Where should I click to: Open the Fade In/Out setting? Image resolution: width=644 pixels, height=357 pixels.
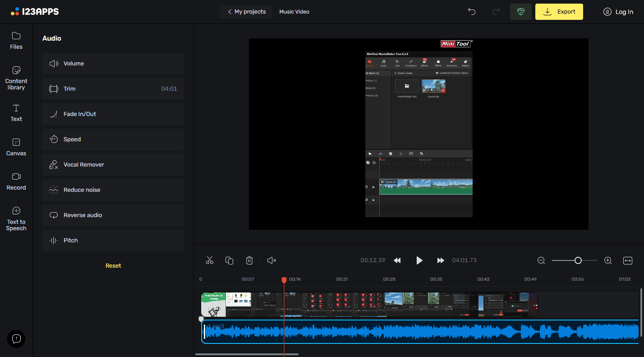click(x=113, y=114)
